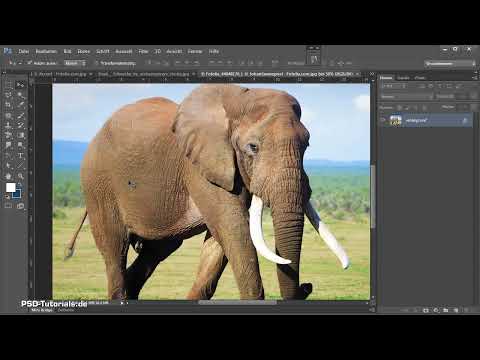480x360 pixels.
Task: Hide the Hintergrund layer with eye icon
Action: [x=383, y=120]
